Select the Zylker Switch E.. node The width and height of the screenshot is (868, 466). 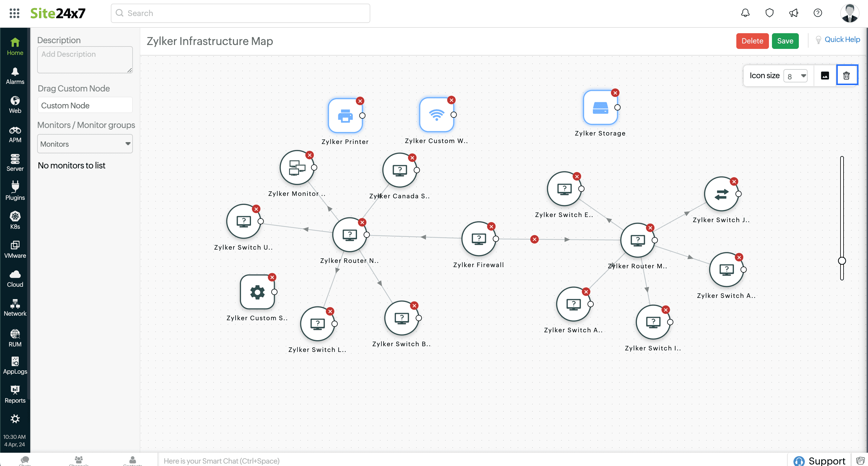click(564, 189)
